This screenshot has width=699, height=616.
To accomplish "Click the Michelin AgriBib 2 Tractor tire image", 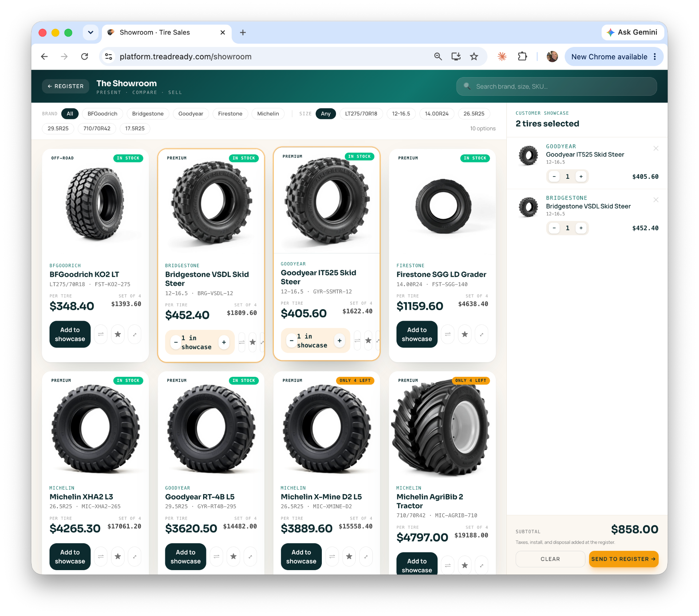I will coord(442,427).
